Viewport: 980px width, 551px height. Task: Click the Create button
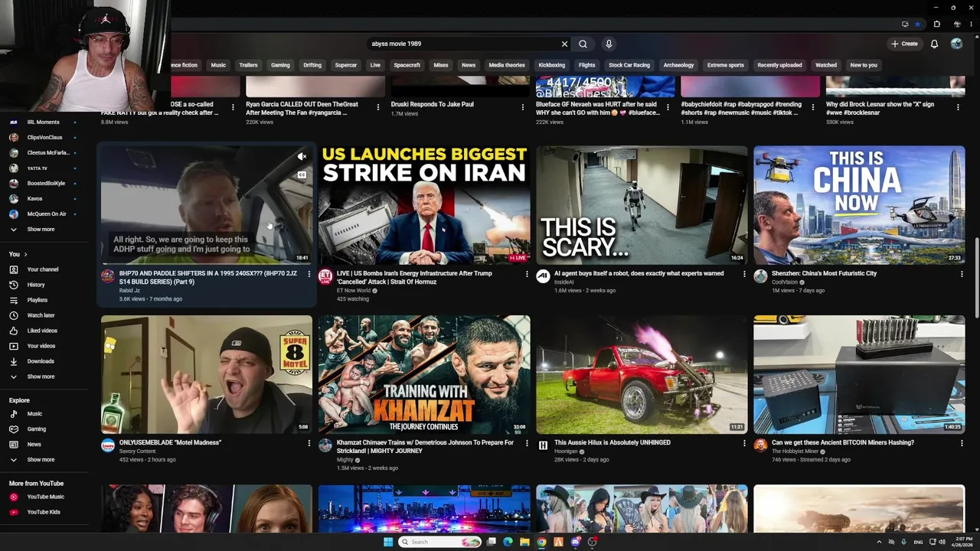(x=904, y=44)
